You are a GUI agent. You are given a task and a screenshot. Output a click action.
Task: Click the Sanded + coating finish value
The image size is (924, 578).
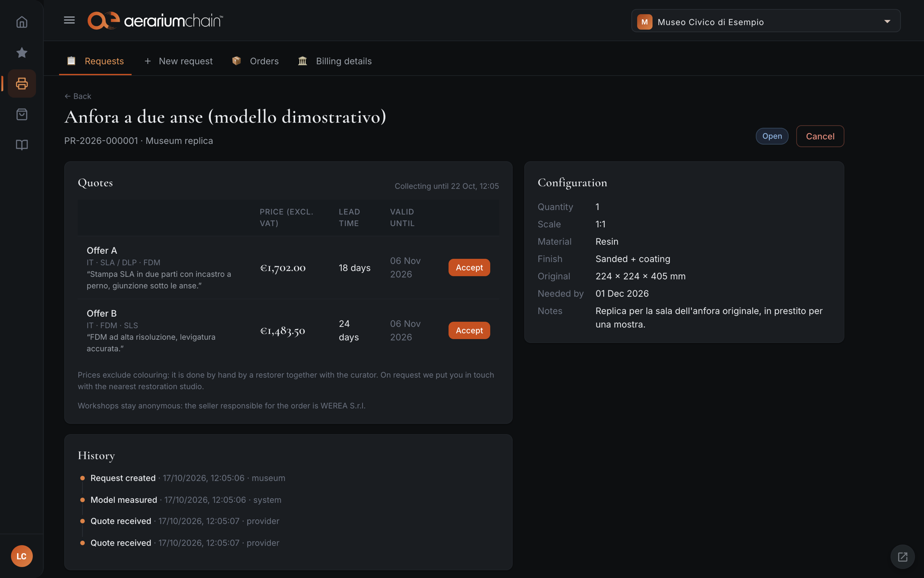click(632, 259)
